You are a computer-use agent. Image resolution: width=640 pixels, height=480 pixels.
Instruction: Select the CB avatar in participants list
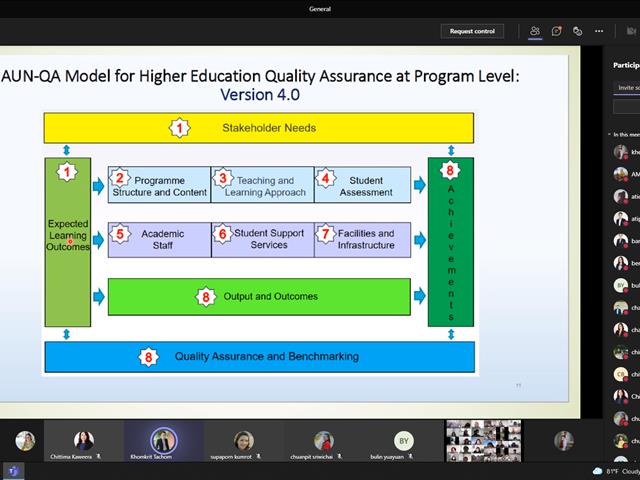point(621,374)
